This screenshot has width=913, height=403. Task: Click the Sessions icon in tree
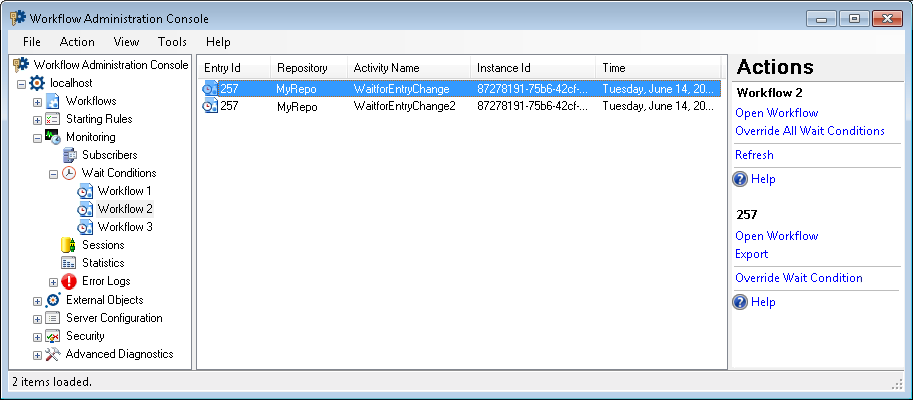[x=70, y=245]
